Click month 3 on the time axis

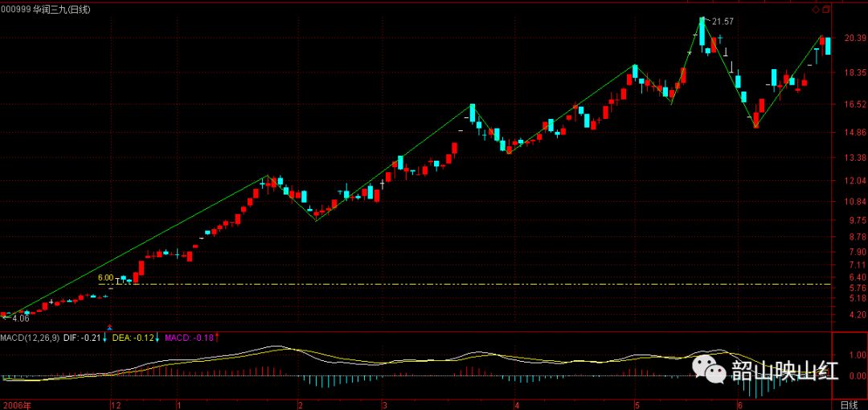tap(383, 405)
